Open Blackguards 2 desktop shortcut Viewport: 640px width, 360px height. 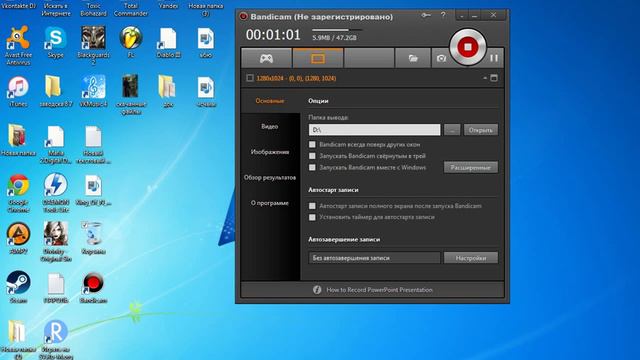93,45
